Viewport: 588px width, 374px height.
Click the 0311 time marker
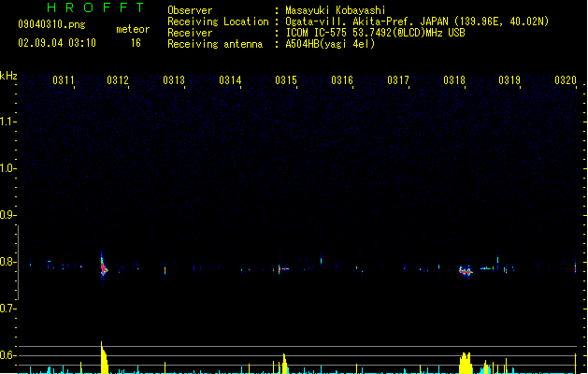click(63, 80)
